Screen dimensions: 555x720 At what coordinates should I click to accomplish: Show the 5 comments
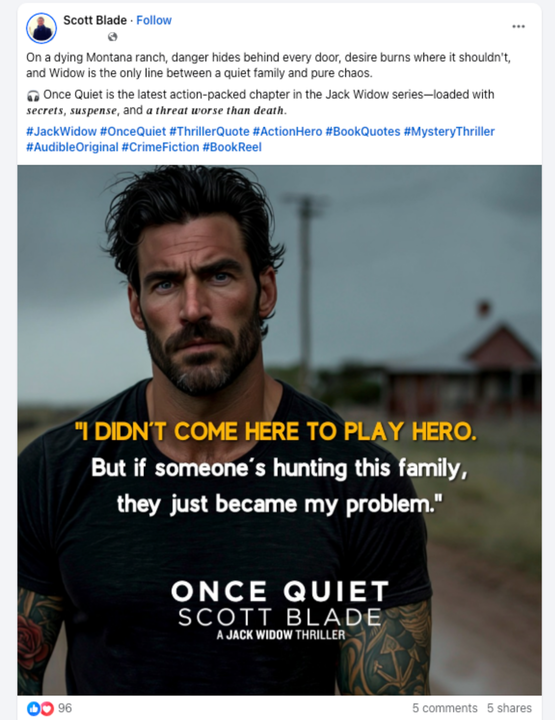445,708
